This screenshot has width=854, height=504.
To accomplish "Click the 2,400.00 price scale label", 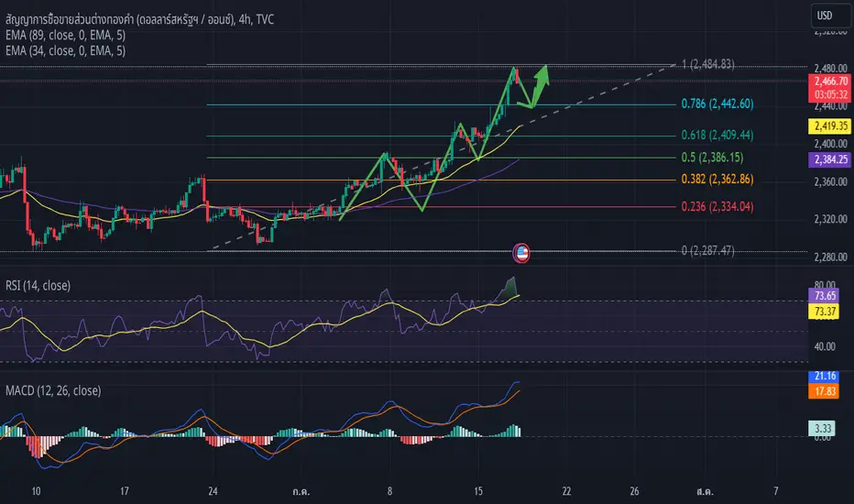I will (830, 144).
